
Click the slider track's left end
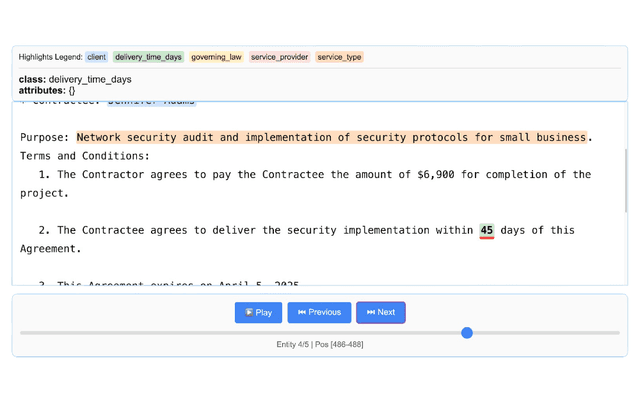24,333
